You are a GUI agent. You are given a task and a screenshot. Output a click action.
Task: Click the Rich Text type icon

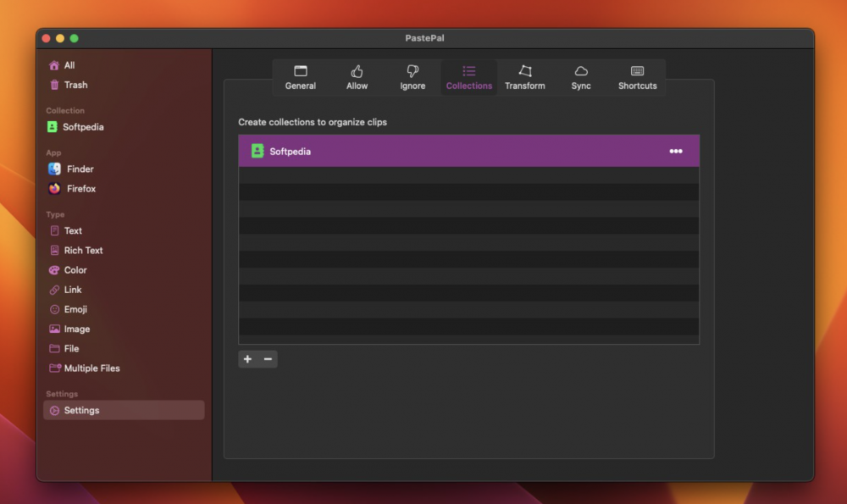(x=54, y=250)
